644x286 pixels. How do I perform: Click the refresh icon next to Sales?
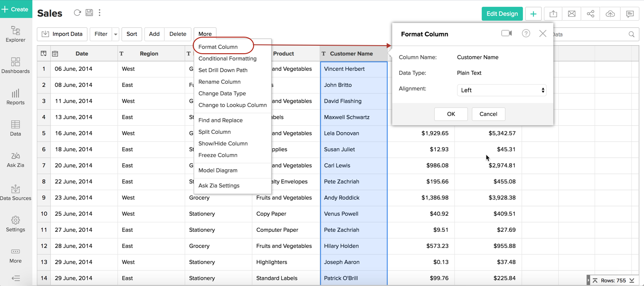[x=77, y=13]
